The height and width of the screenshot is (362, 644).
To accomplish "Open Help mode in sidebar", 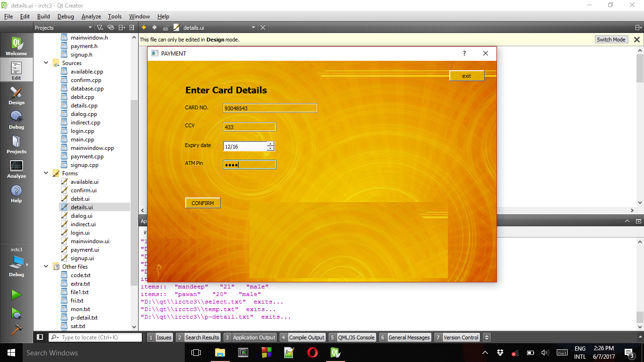I will point(16,194).
